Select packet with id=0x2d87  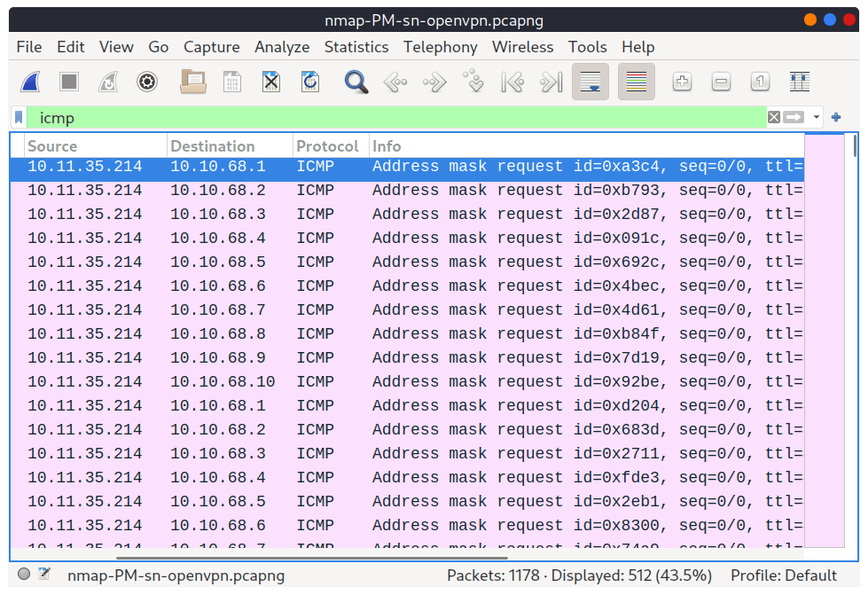407,215
